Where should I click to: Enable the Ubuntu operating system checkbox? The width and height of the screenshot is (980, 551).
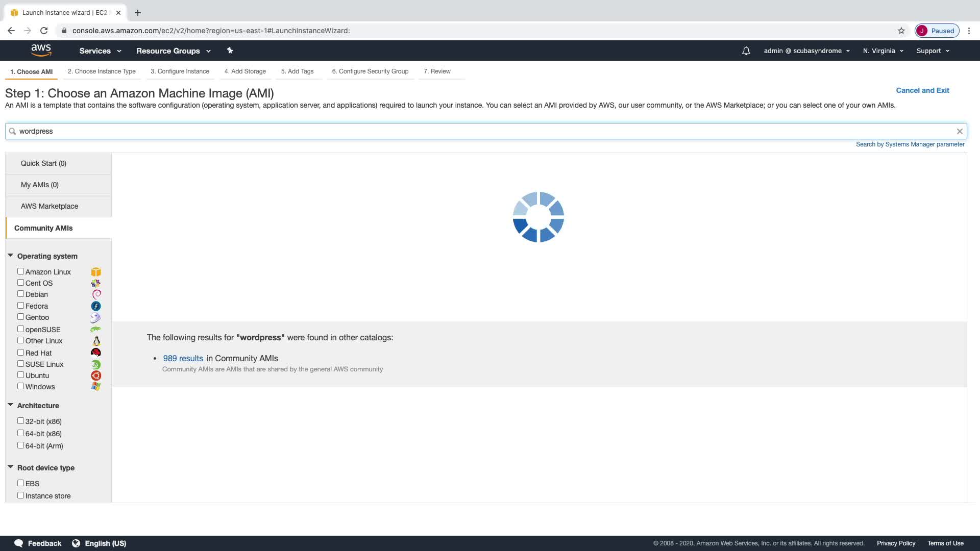coord(20,375)
